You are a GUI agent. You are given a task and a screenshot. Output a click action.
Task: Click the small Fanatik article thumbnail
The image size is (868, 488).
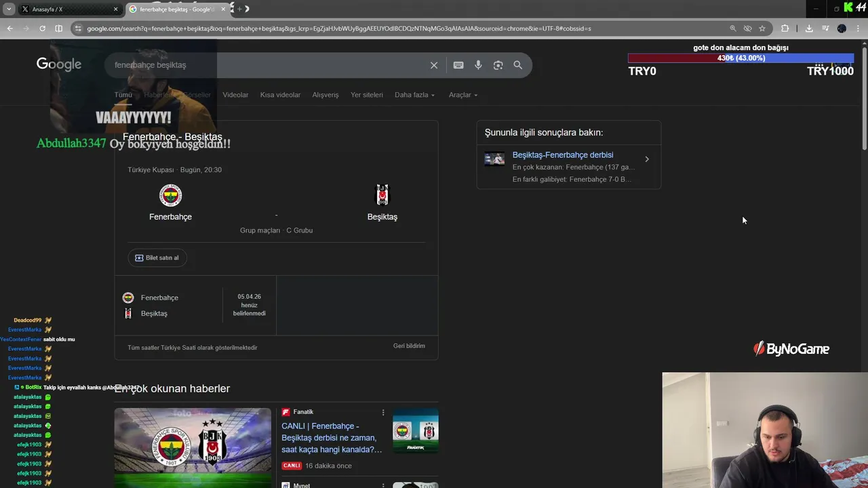pyautogui.click(x=416, y=431)
